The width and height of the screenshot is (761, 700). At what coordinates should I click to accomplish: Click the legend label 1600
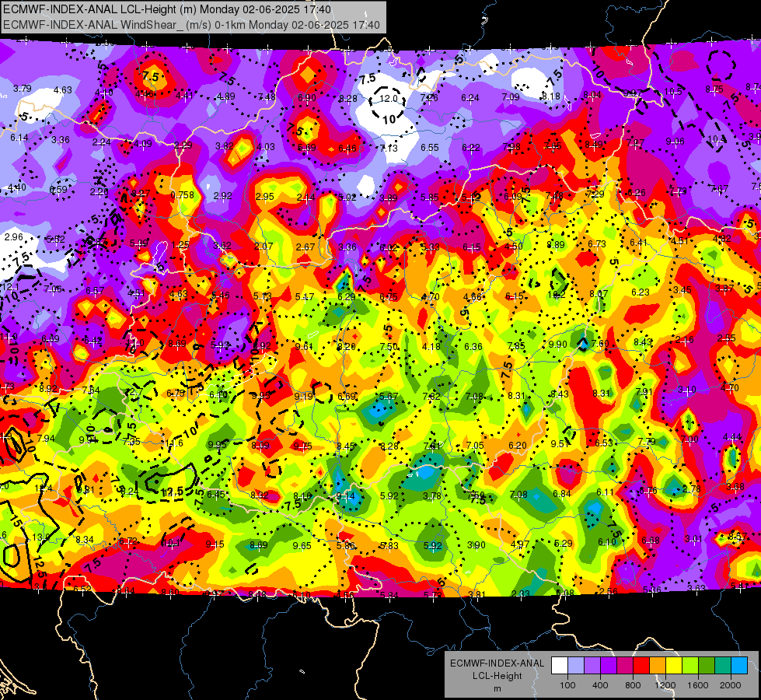tap(698, 685)
